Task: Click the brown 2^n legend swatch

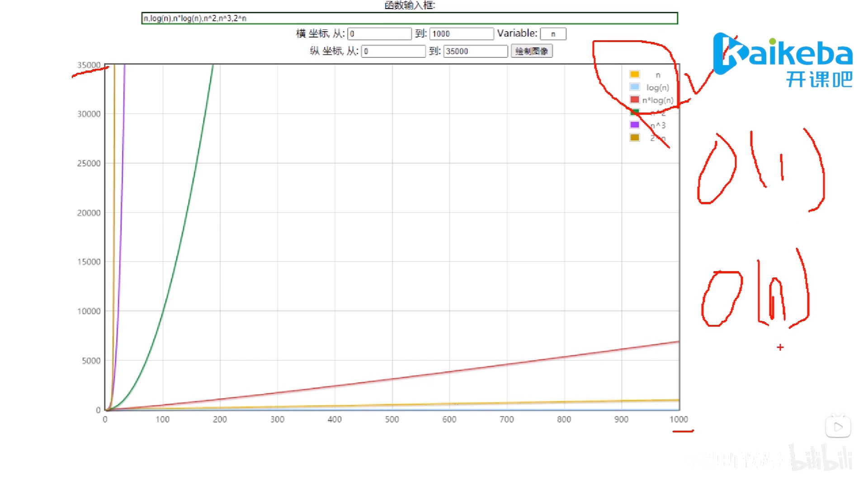Action: (634, 137)
